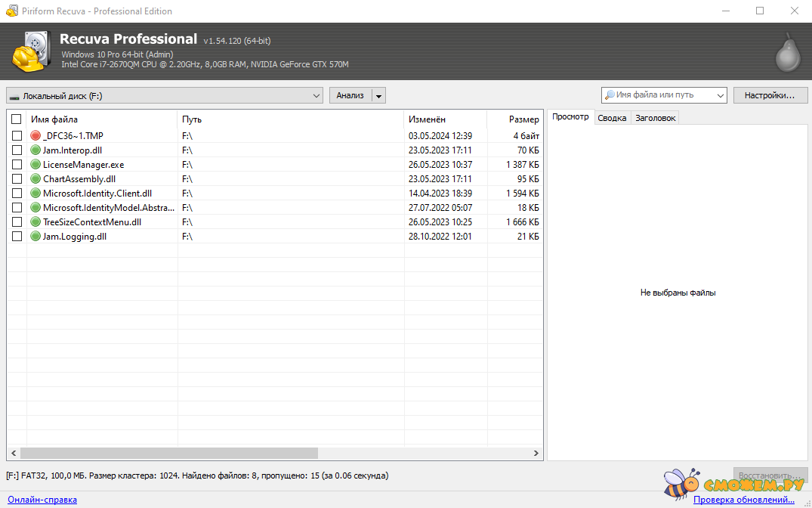The height and width of the screenshot is (508, 812).
Task: Open the Анализ button's dropdown arrow
Action: pyautogui.click(x=379, y=96)
